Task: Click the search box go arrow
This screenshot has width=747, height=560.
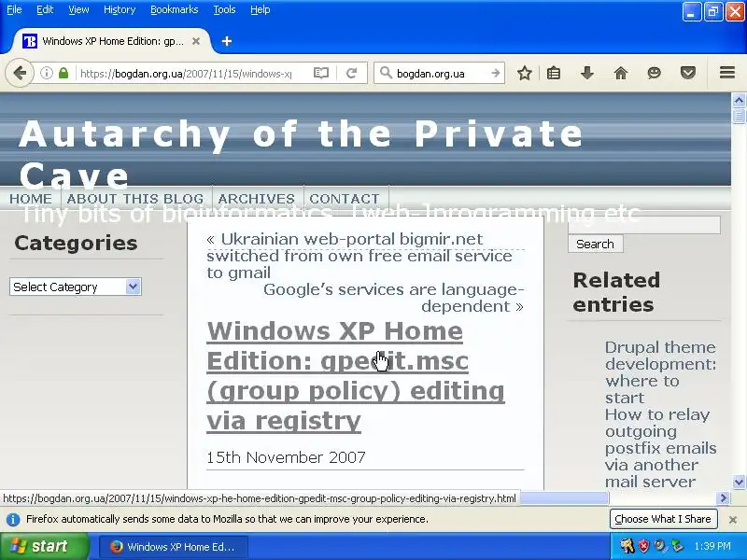Action: [496, 74]
